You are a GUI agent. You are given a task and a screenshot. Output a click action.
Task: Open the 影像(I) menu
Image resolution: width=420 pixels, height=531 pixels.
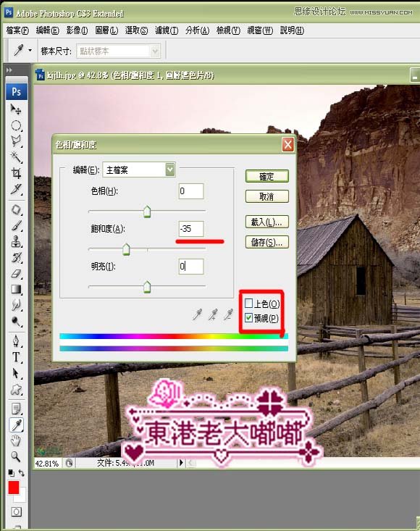pos(77,30)
